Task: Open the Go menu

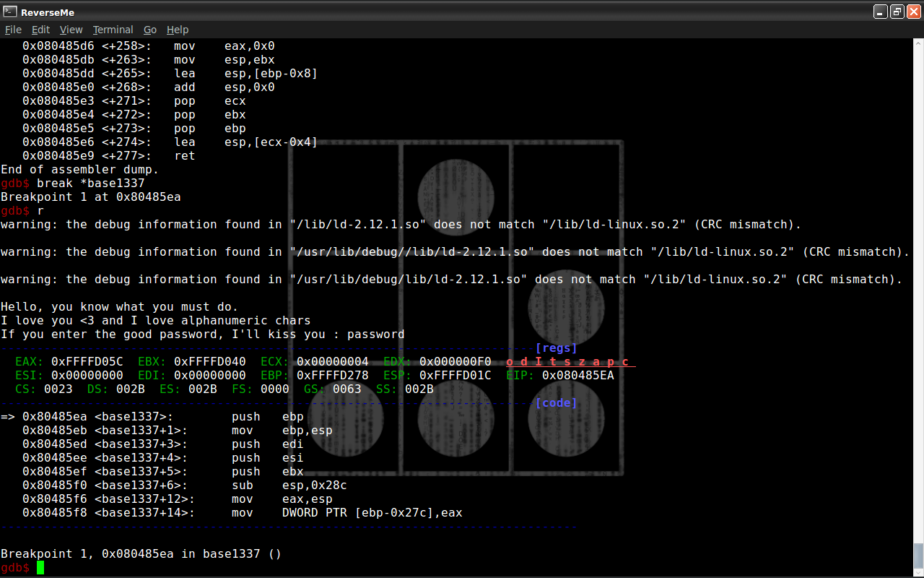Action: pos(150,30)
